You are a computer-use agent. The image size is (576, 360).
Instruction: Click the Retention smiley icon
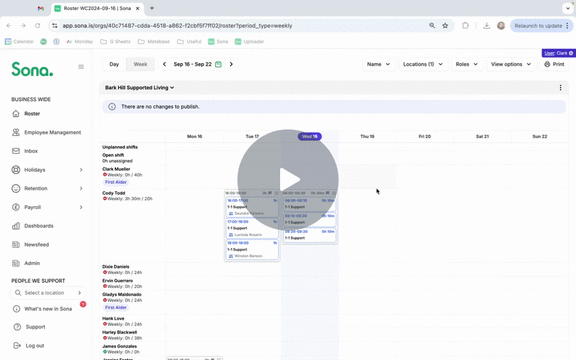(16, 188)
